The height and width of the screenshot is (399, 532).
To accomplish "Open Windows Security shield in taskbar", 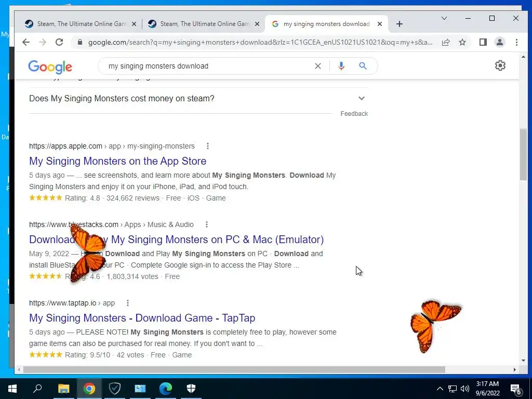I will coord(191,389).
